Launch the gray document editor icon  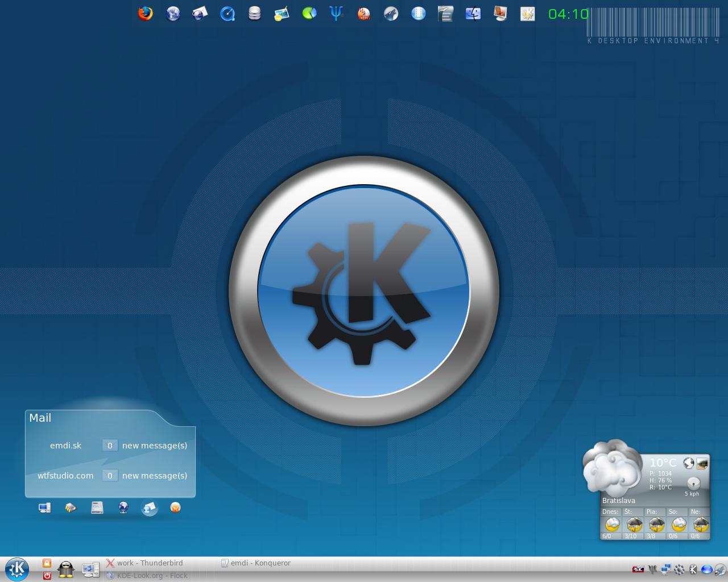445,13
